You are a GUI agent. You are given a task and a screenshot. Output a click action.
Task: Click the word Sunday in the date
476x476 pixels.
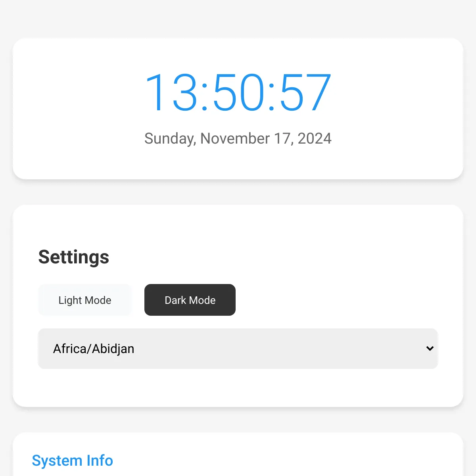click(170, 138)
